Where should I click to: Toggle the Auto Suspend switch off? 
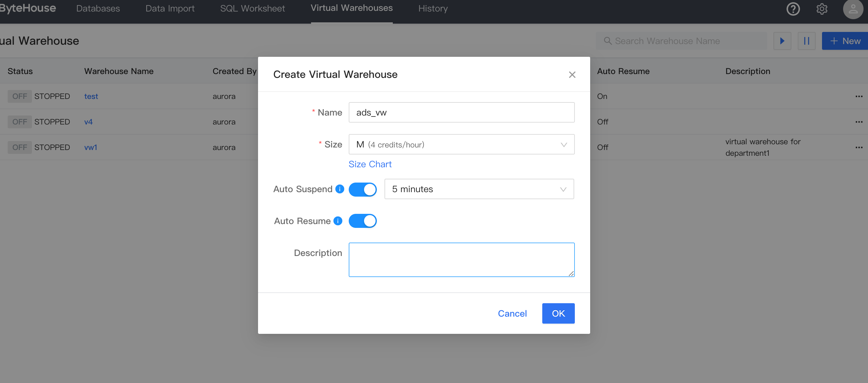click(x=362, y=189)
